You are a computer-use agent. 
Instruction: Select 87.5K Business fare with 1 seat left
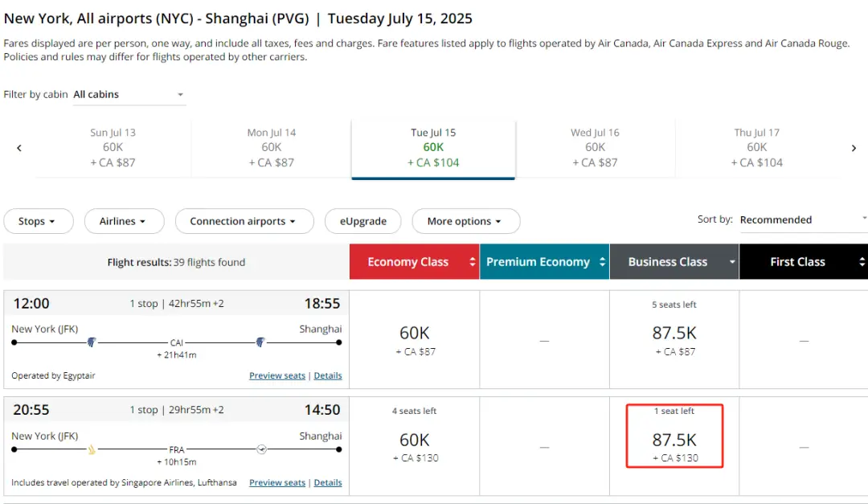pyautogui.click(x=674, y=440)
